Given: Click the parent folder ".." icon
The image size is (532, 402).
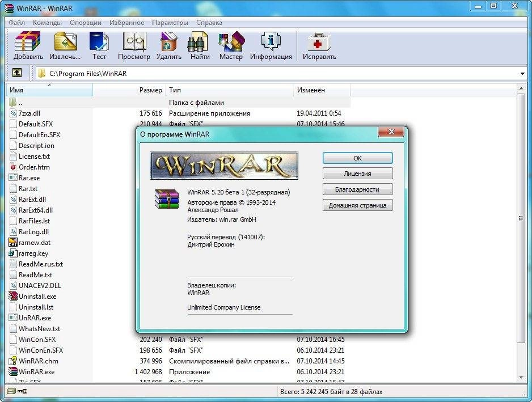Looking at the screenshot, I should tap(12, 102).
